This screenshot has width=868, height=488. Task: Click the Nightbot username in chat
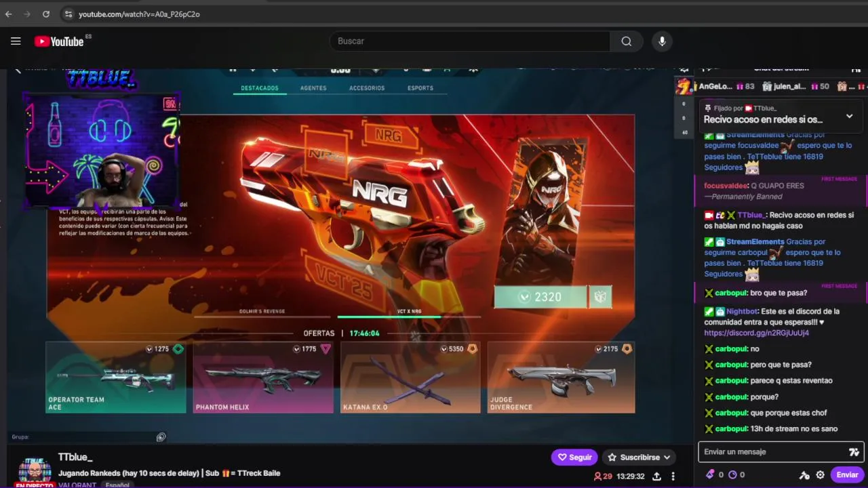pos(742,312)
